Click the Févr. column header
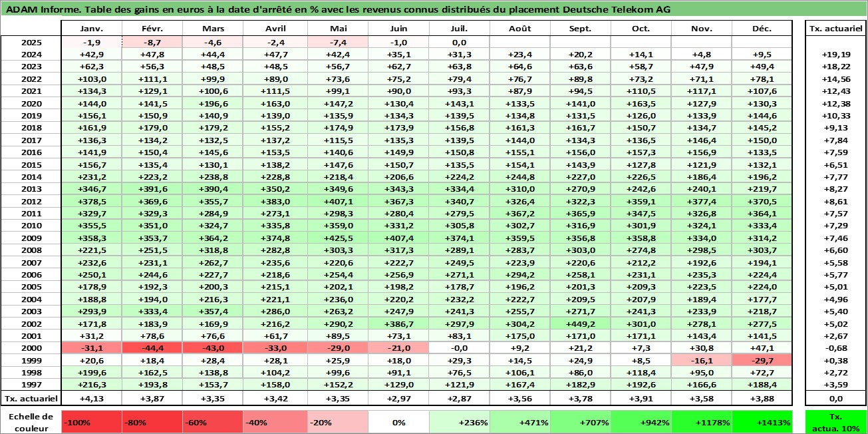868x434 pixels. point(152,29)
